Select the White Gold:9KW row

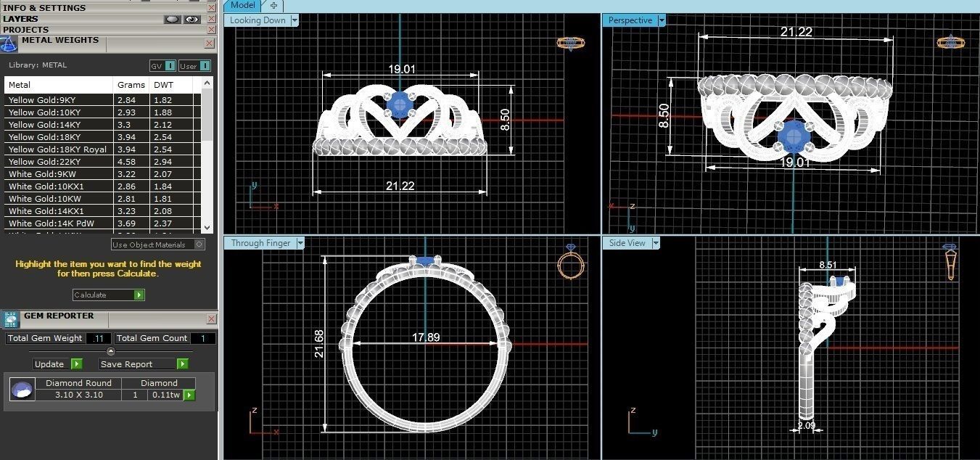[103, 174]
